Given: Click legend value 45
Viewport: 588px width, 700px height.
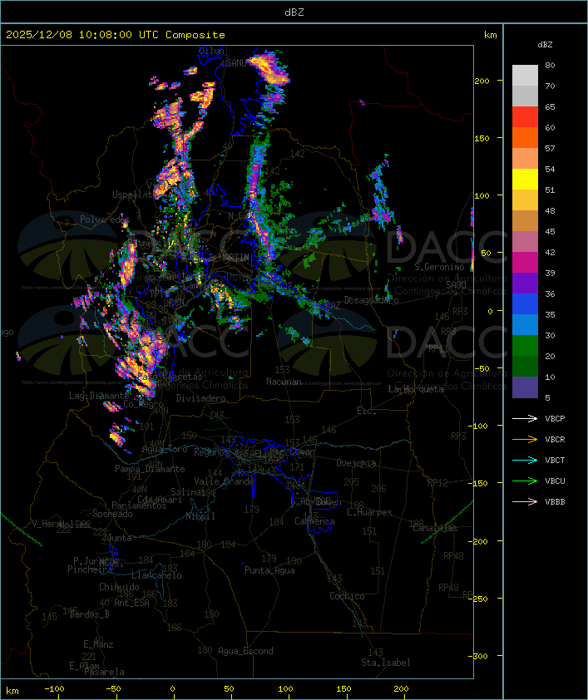Looking at the screenshot, I should point(550,231).
